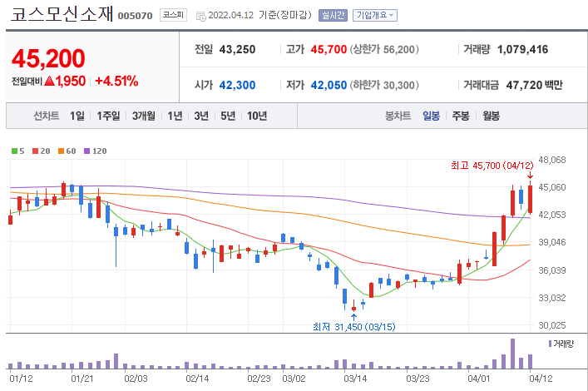Click the 최저 31,450 (03/15) marker
The height and width of the screenshot is (391, 588).
(x=354, y=327)
